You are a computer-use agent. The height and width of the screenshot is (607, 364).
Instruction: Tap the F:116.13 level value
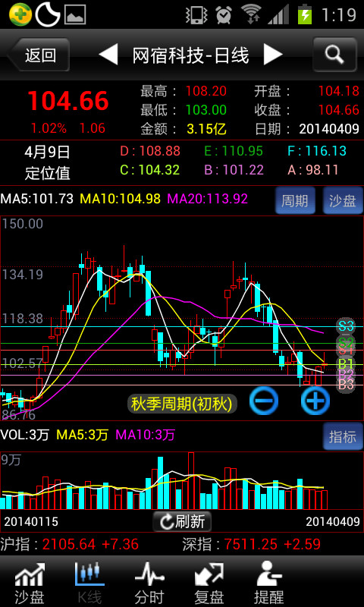tap(317, 151)
